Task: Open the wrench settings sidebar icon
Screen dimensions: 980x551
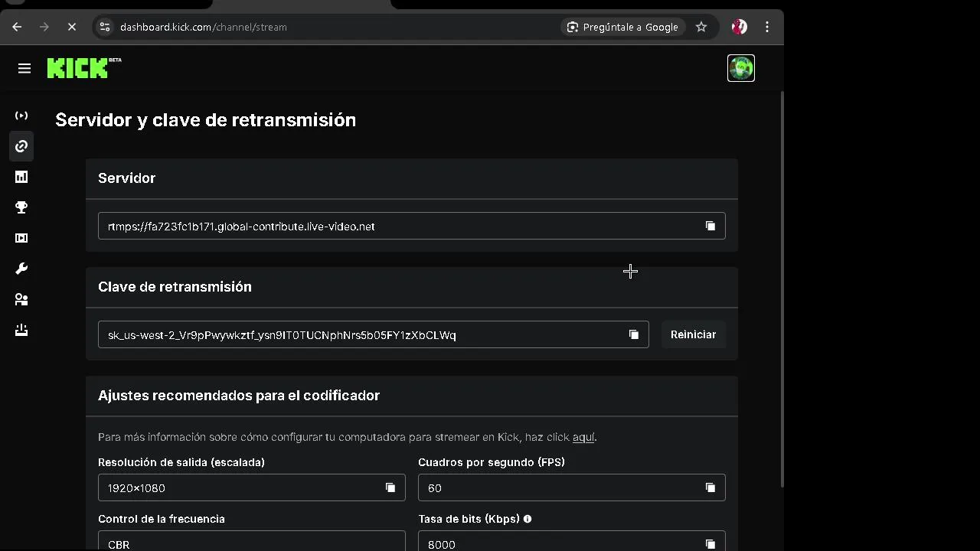Action: click(21, 269)
